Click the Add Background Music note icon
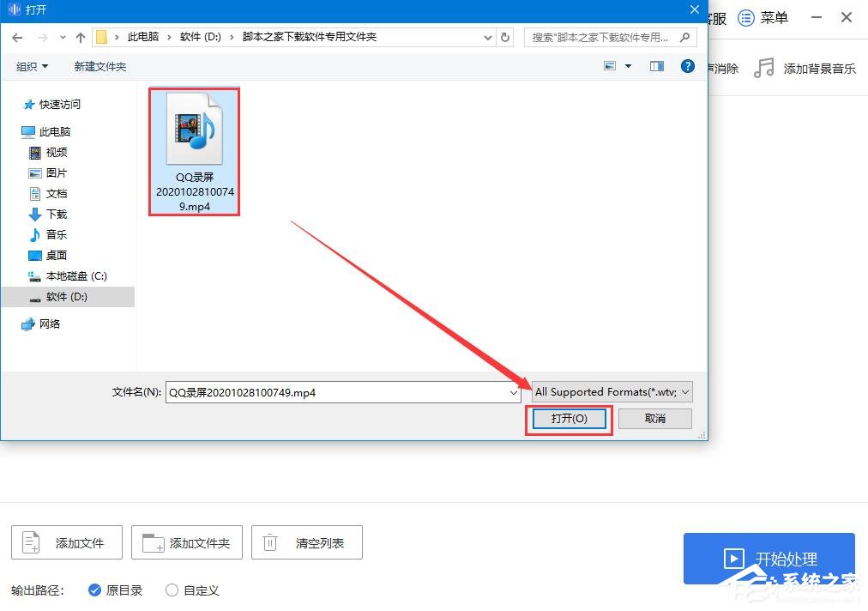This screenshot has width=868, height=611. 764,68
